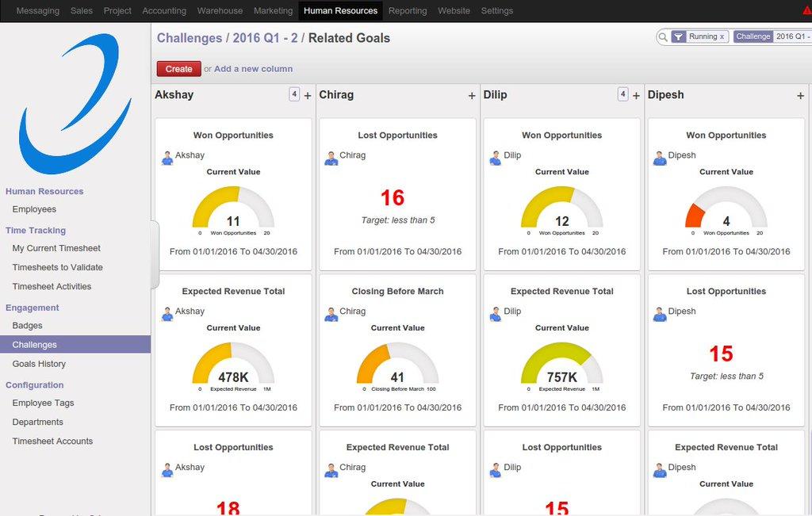This screenshot has height=516, width=812.
Task: Add a goal to the Dilip column
Action: click(636, 96)
